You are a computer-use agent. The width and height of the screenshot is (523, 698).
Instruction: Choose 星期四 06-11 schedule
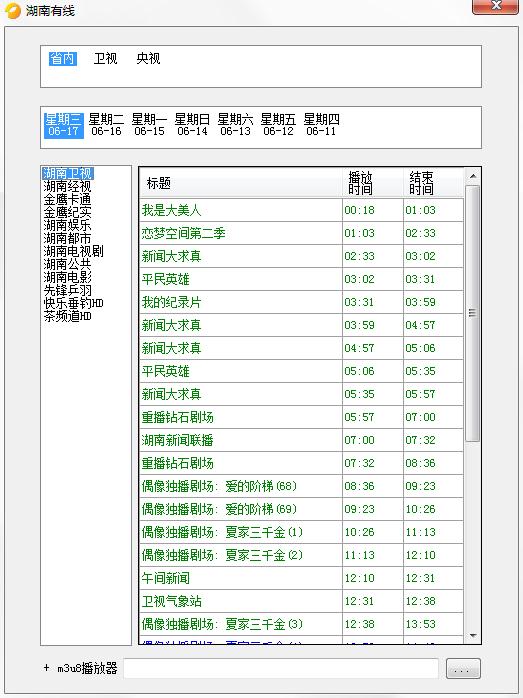(321, 125)
